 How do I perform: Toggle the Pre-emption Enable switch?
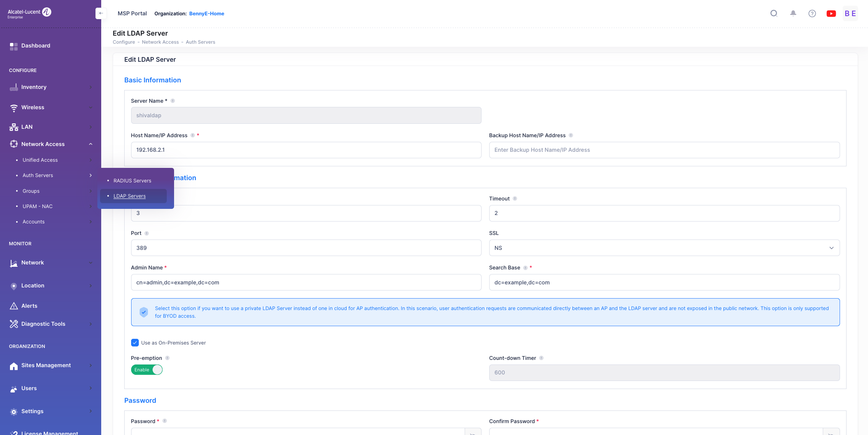click(x=147, y=370)
